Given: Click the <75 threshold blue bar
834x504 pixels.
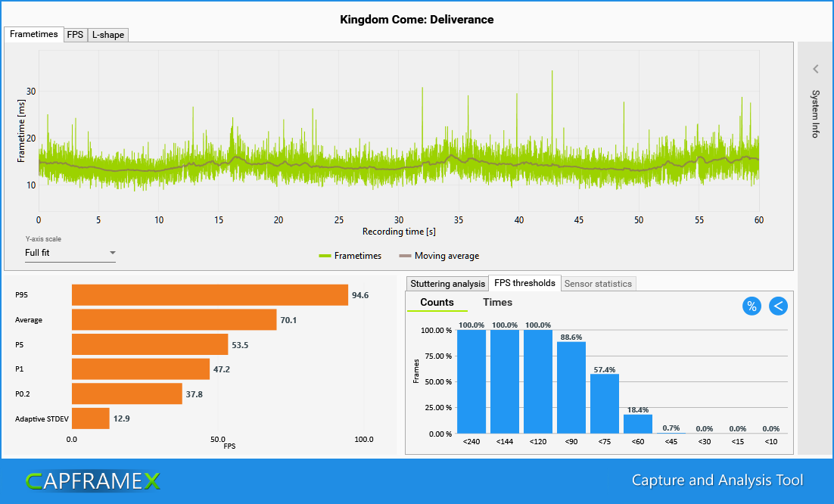Looking at the screenshot, I should (605, 404).
